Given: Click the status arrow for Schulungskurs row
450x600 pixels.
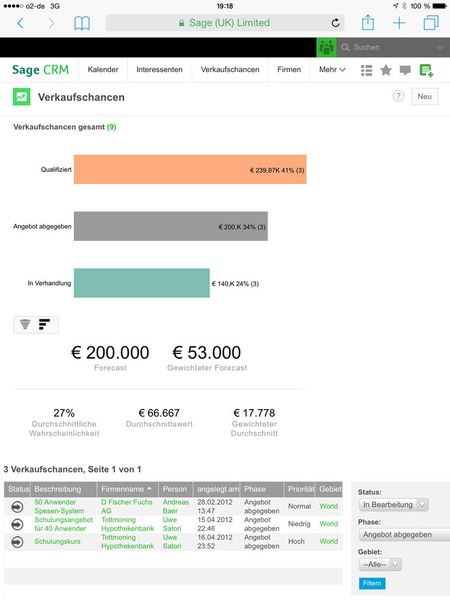Looking at the screenshot, I should pyautogui.click(x=17, y=542).
